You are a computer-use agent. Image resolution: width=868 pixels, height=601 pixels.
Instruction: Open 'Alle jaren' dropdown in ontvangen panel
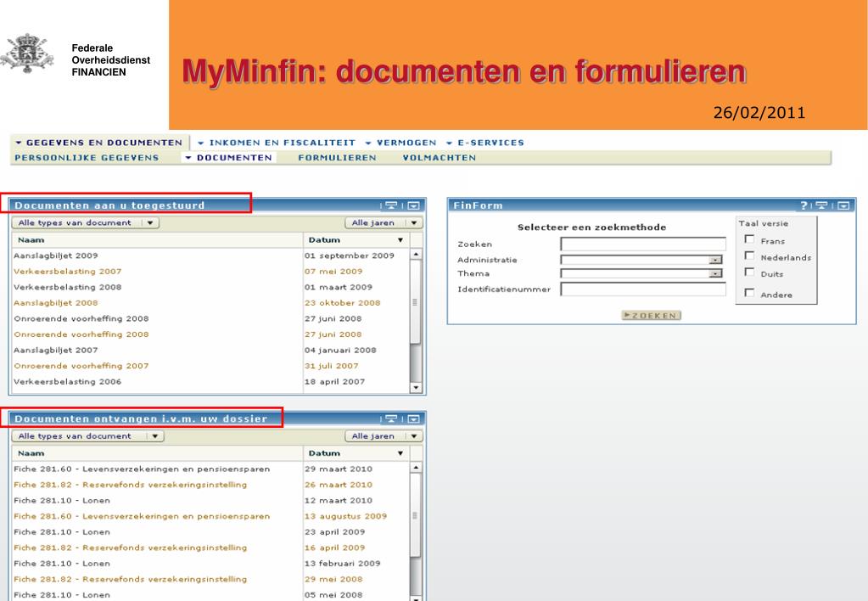384,436
